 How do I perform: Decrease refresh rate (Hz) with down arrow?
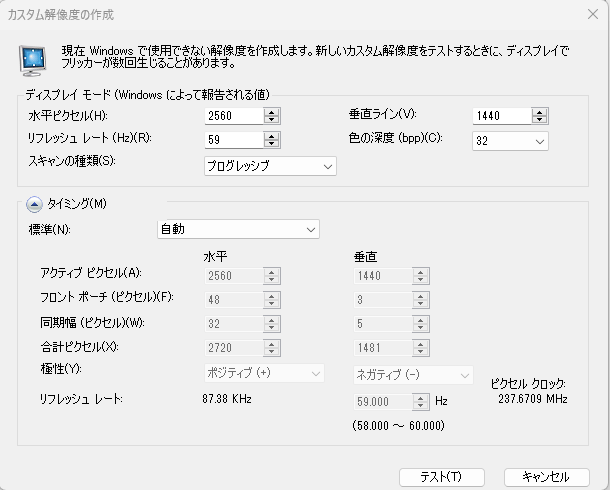pyautogui.click(x=272, y=144)
